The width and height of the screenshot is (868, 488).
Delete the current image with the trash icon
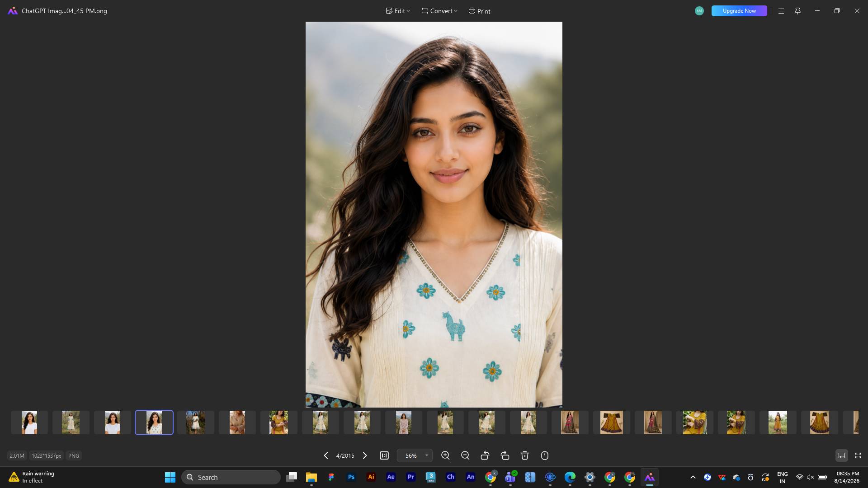click(525, 455)
